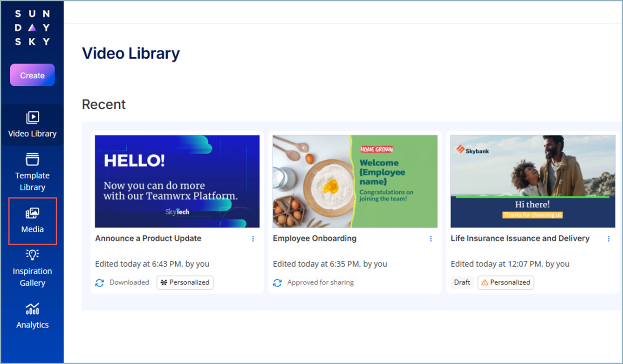The height and width of the screenshot is (364, 623).
Task: Click the Employee Onboarding title link
Action: coord(315,238)
